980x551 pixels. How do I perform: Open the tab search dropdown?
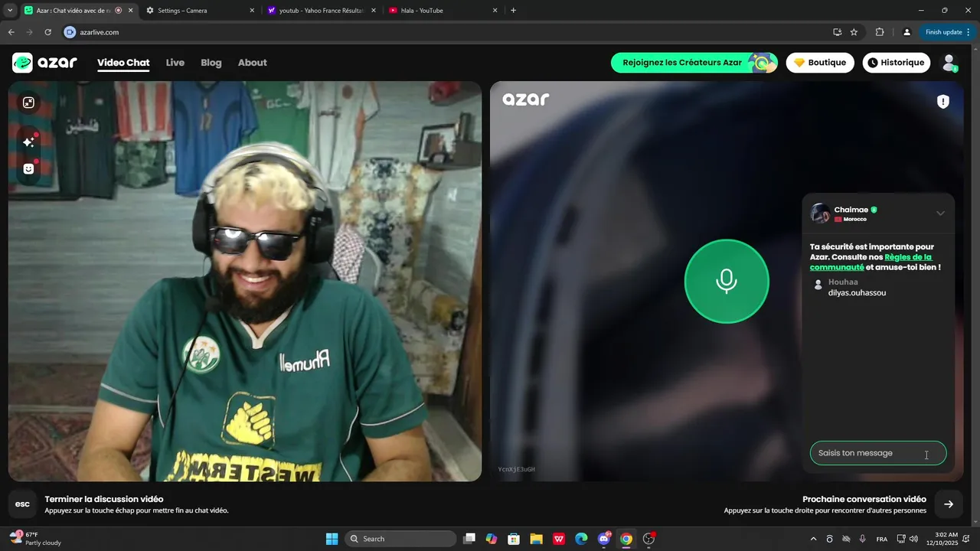click(10, 11)
